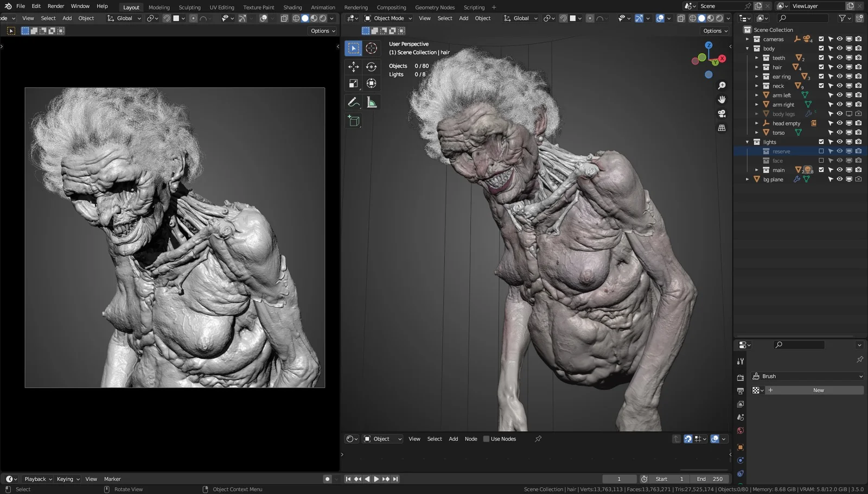Image resolution: width=868 pixels, height=494 pixels.
Task: Click the Options button in the viewport header
Action: pos(714,30)
